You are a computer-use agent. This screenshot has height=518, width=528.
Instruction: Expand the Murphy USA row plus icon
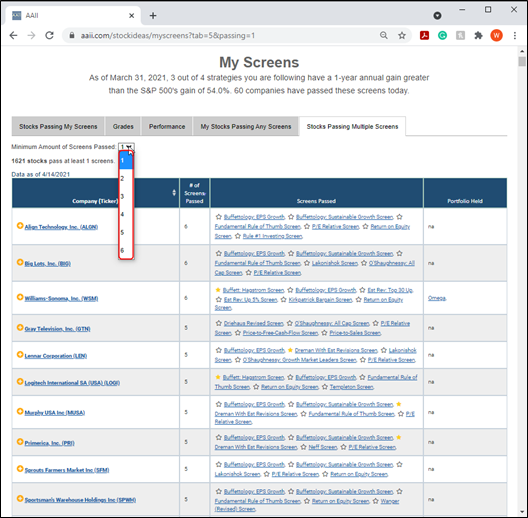click(20, 411)
